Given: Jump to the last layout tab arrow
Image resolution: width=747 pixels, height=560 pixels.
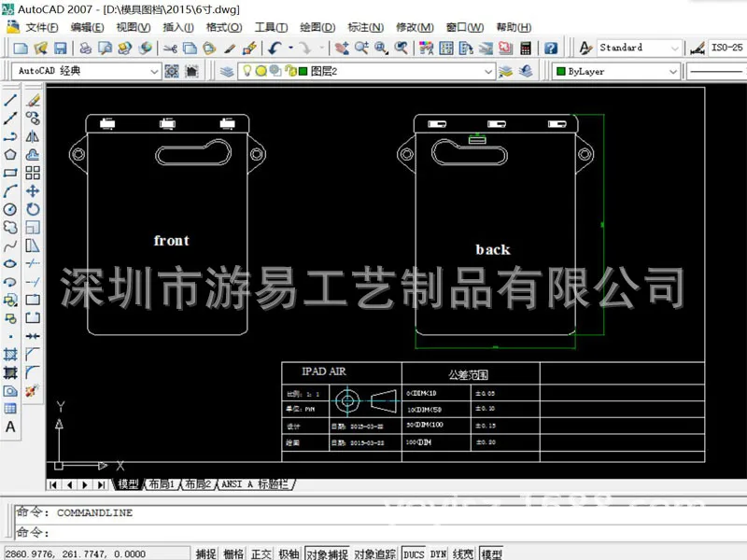Looking at the screenshot, I should [x=102, y=484].
